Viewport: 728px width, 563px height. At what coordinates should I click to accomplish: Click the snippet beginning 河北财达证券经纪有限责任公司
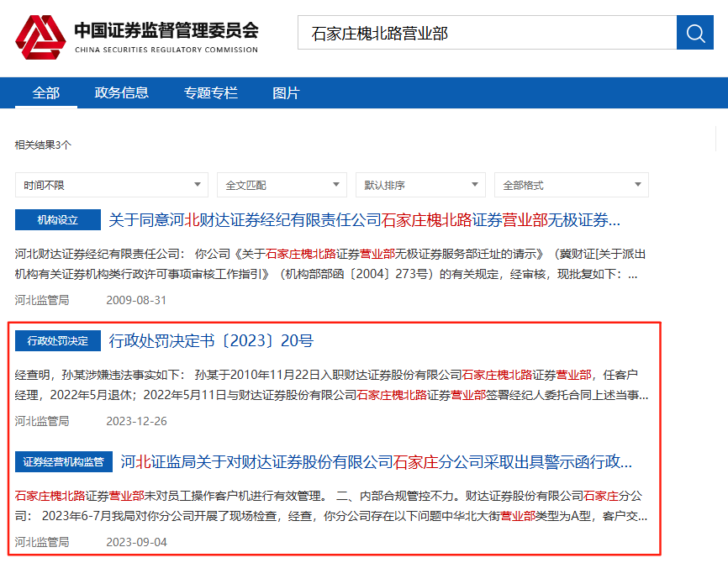click(330, 264)
